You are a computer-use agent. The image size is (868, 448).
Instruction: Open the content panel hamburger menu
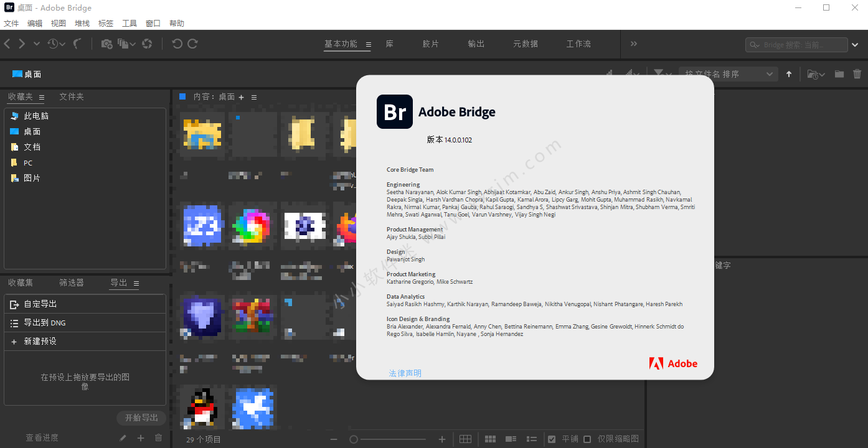(x=254, y=97)
